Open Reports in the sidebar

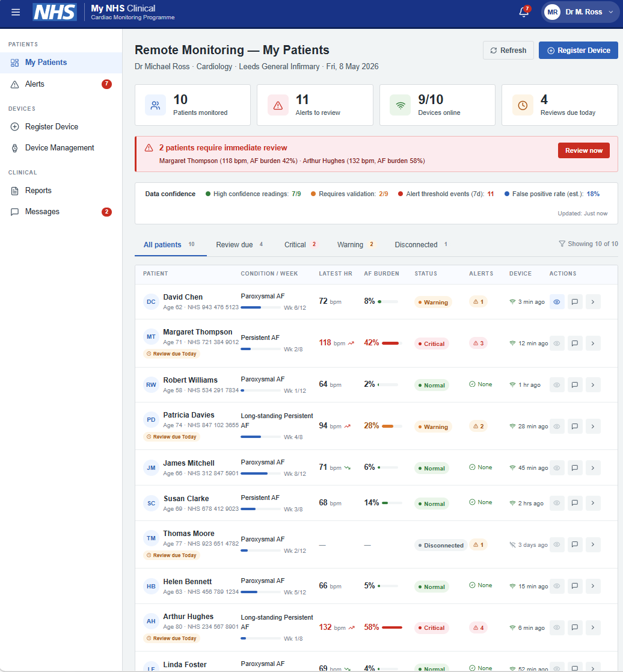click(61, 191)
